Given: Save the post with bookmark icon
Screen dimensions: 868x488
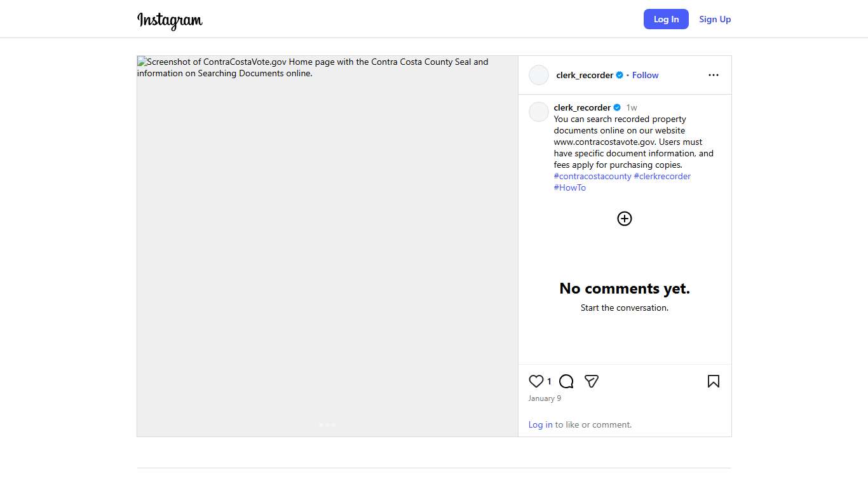Looking at the screenshot, I should pos(713,381).
